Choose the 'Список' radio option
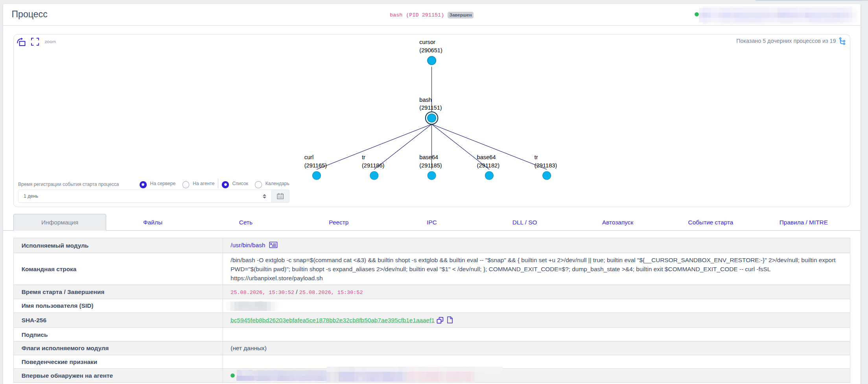This screenshot has width=868, height=384. click(225, 184)
